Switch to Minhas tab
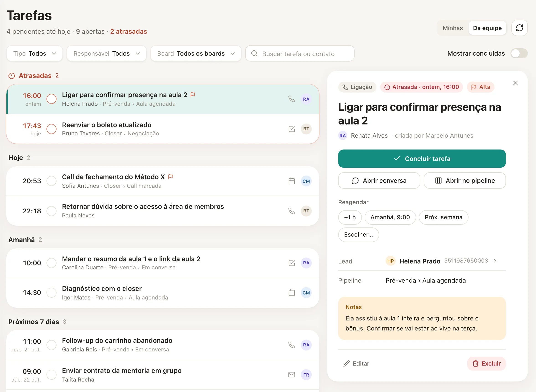Image resolution: width=536 pixels, height=392 pixels. pyautogui.click(x=453, y=28)
